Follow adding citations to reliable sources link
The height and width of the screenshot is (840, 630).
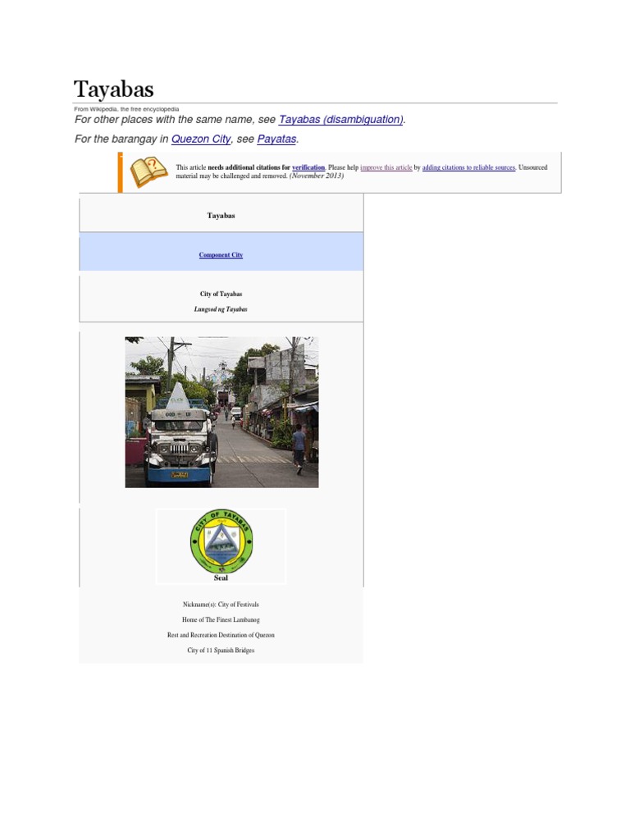pyautogui.click(x=468, y=167)
